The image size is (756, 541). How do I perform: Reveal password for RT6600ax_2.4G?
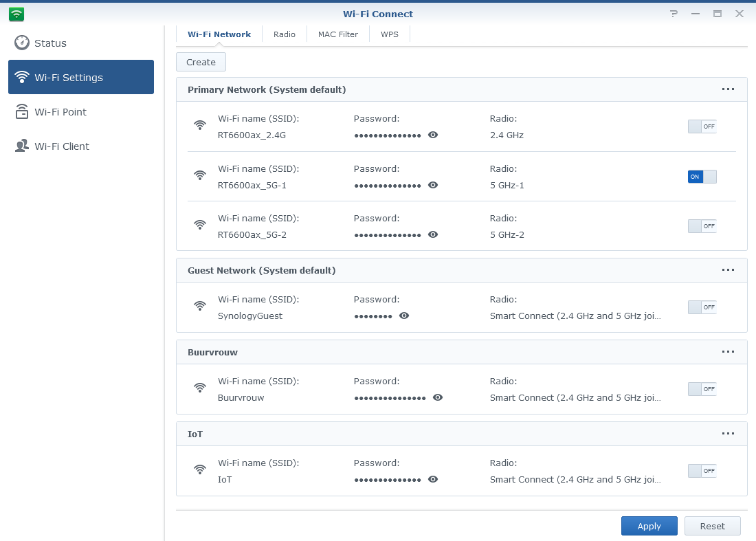coord(433,135)
